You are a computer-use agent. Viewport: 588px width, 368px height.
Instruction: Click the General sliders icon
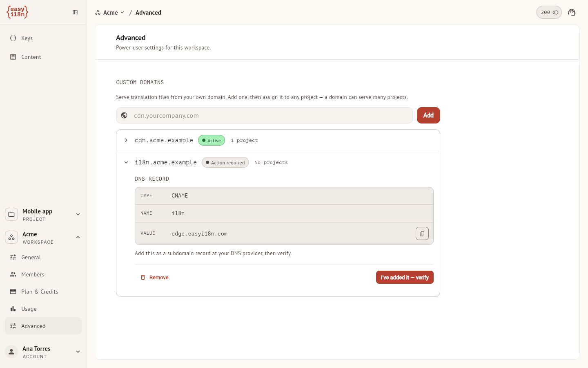pyautogui.click(x=13, y=257)
